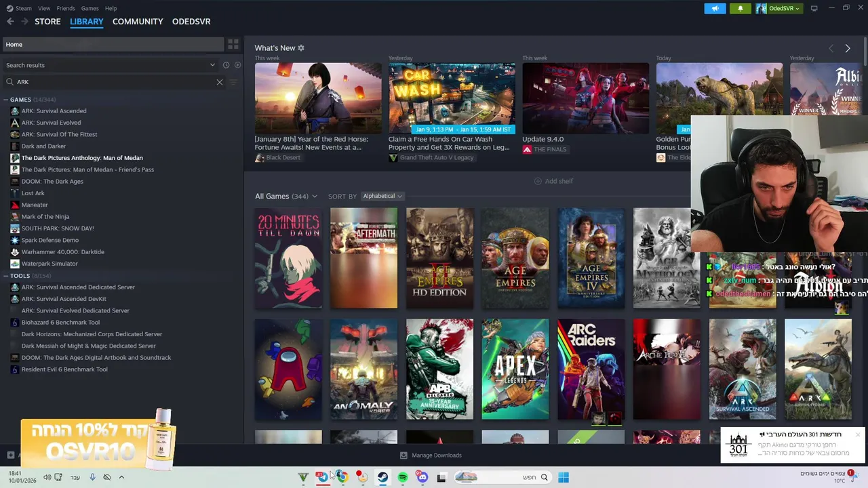The image size is (868, 488).
Task: Open 20 Minutes Till Dawn cover
Action: pos(288,258)
